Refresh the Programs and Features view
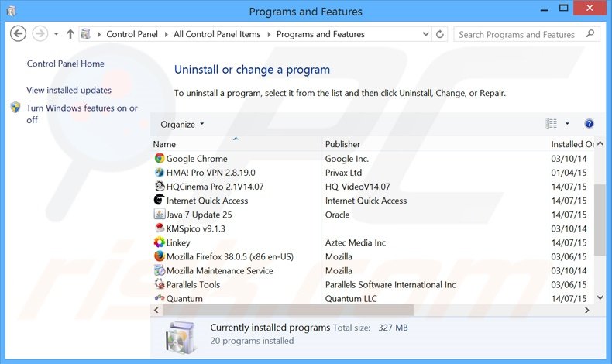Image resolution: width=612 pixels, height=364 pixels. click(440, 34)
